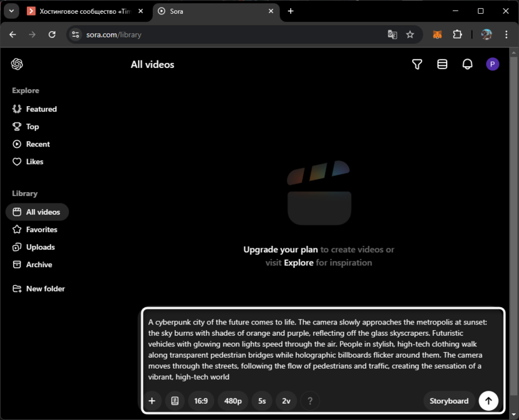The width and height of the screenshot is (519, 420).
Task: Click the scrollbar down arrow
Action: (x=514, y=414)
